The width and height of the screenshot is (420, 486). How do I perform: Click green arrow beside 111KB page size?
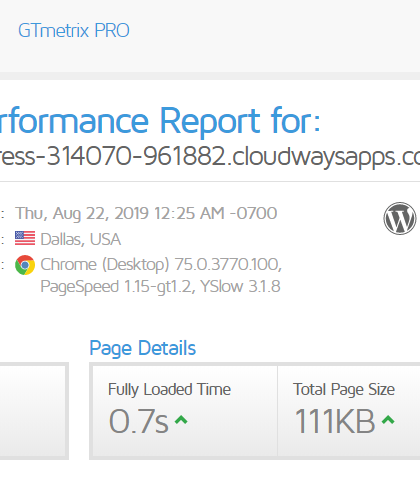pyautogui.click(x=388, y=420)
